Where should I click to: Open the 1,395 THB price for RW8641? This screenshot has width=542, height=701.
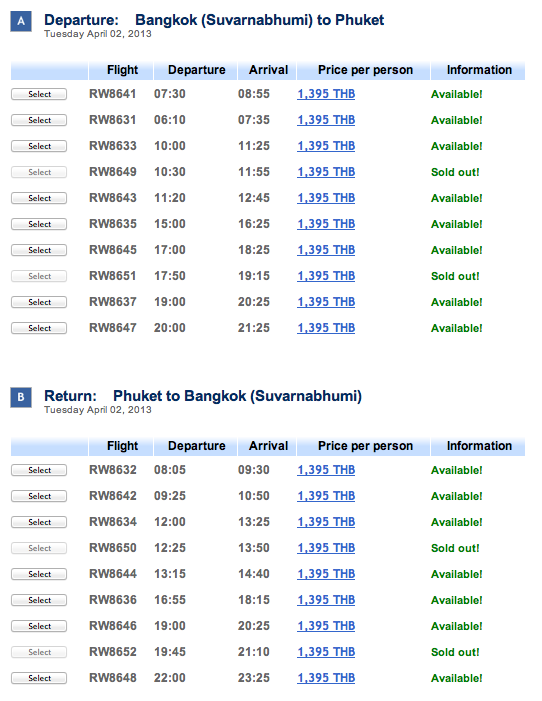pos(326,94)
